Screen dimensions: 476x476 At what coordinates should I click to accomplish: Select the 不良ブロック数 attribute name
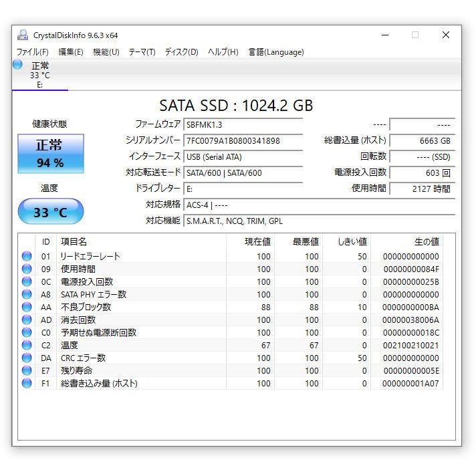(x=86, y=308)
